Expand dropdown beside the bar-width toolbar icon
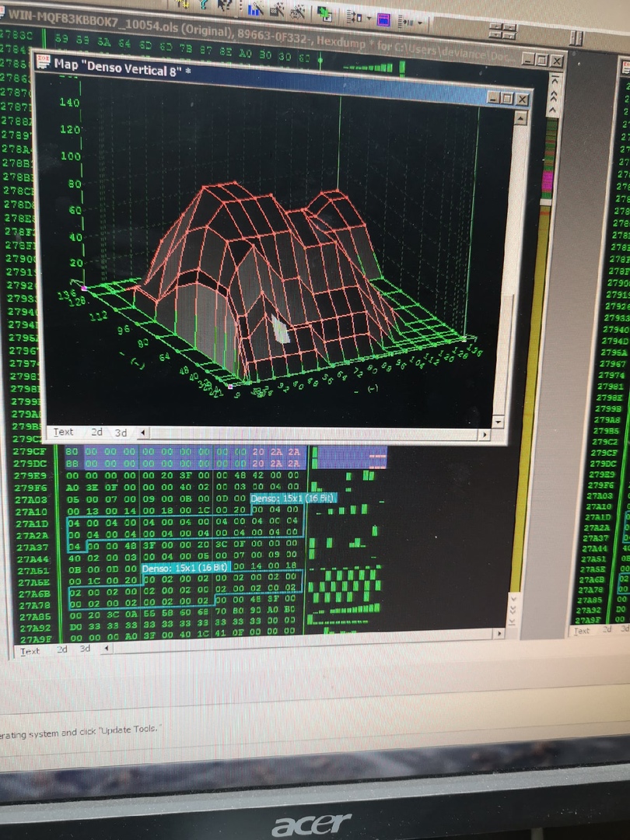 coord(421,23)
